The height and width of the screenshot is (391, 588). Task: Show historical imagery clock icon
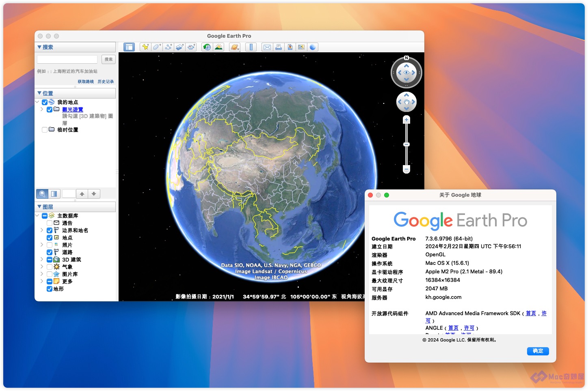pyautogui.click(x=207, y=47)
